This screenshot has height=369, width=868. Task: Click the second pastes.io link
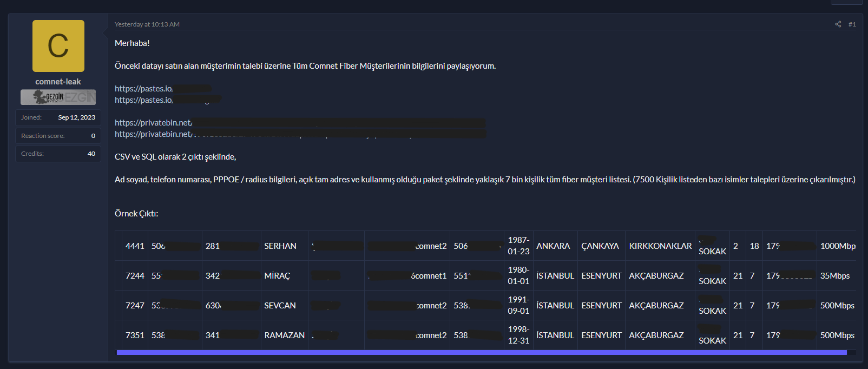(x=144, y=100)
